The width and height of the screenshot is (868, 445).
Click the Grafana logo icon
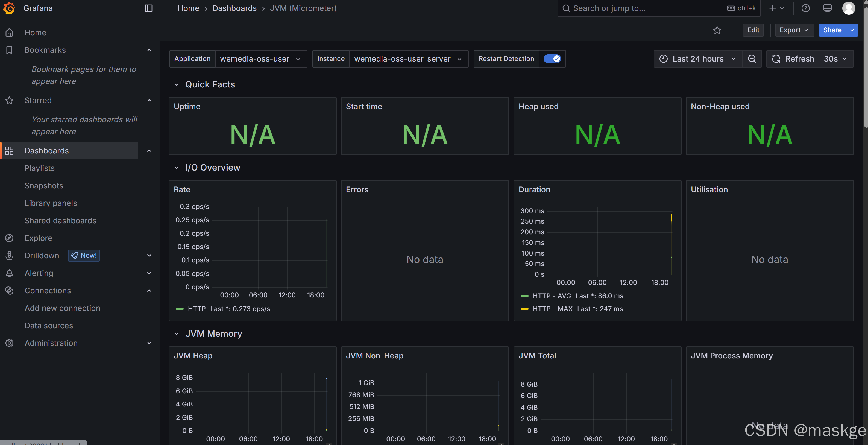click(x=9, y=8)
